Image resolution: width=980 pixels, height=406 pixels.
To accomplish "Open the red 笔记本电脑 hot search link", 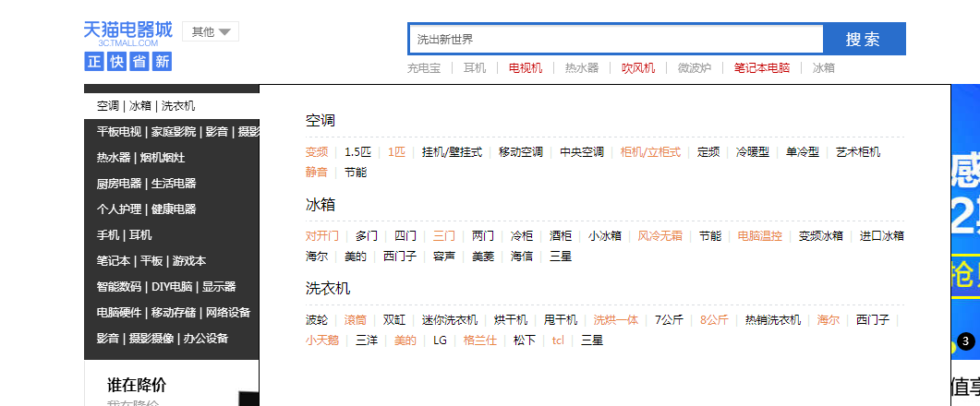I will [x=762, y=68].
